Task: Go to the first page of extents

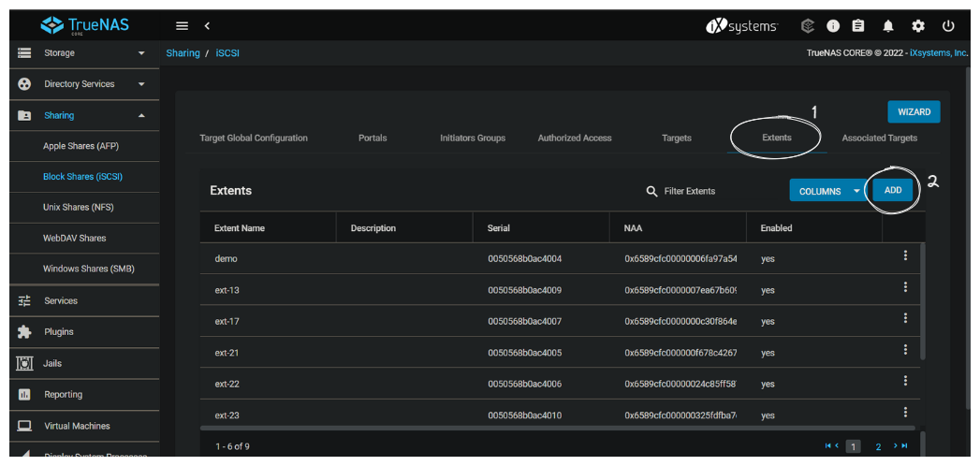Action: coord(828,446)
